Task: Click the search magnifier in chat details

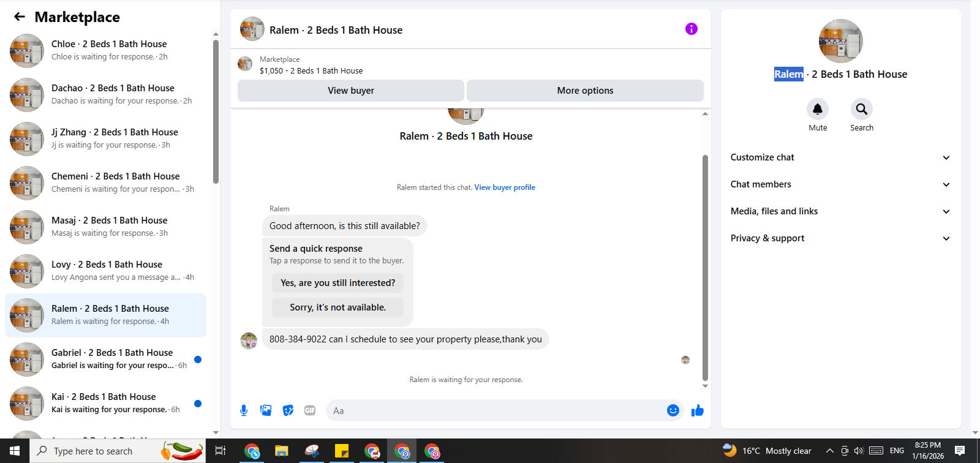Action: [862, 109]
